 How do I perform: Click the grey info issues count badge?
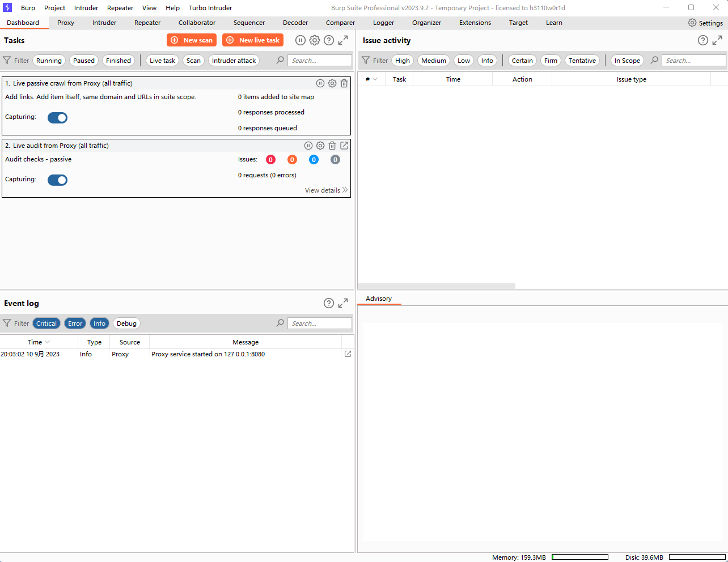tap(335, 160)
